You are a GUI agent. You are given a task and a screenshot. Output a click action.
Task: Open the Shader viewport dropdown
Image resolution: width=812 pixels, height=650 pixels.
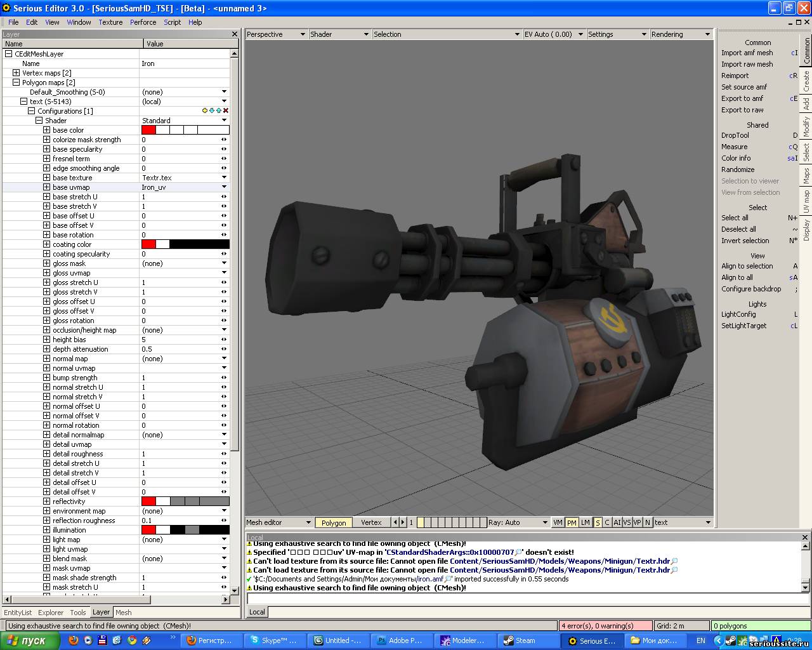point(339,34)
